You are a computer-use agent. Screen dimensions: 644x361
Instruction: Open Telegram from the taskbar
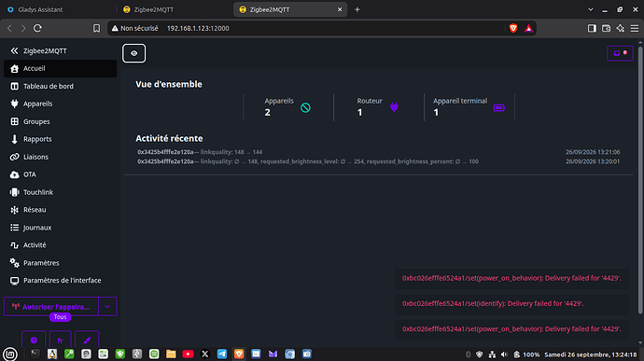point(222,354)
